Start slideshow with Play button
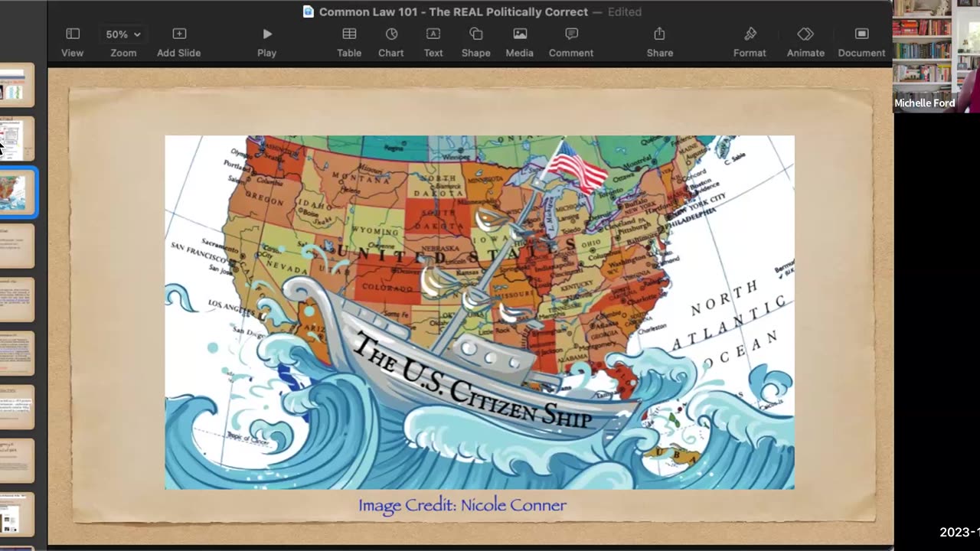Image resolution: width=980 pixels, height=551 pixels. (x=266, y=42)
